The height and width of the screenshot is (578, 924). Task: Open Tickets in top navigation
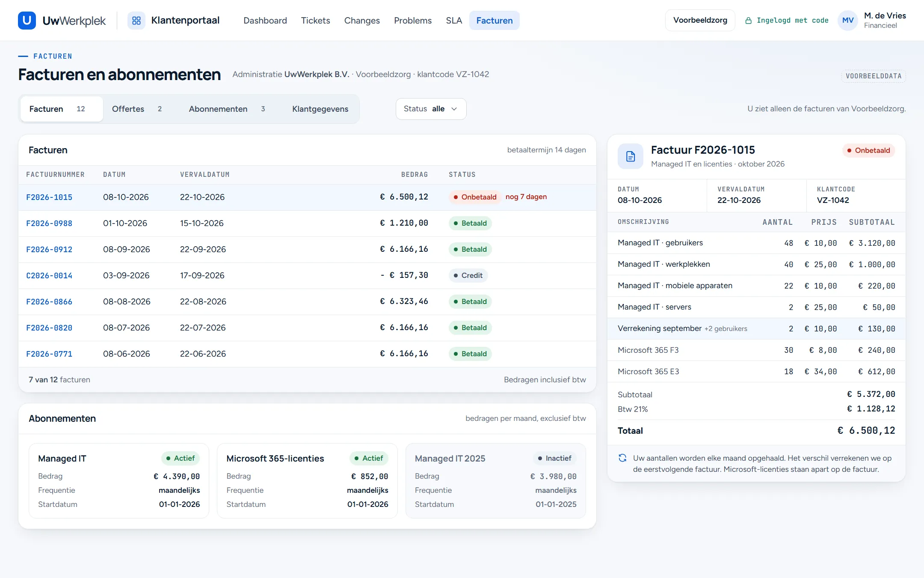coord(316,21)
